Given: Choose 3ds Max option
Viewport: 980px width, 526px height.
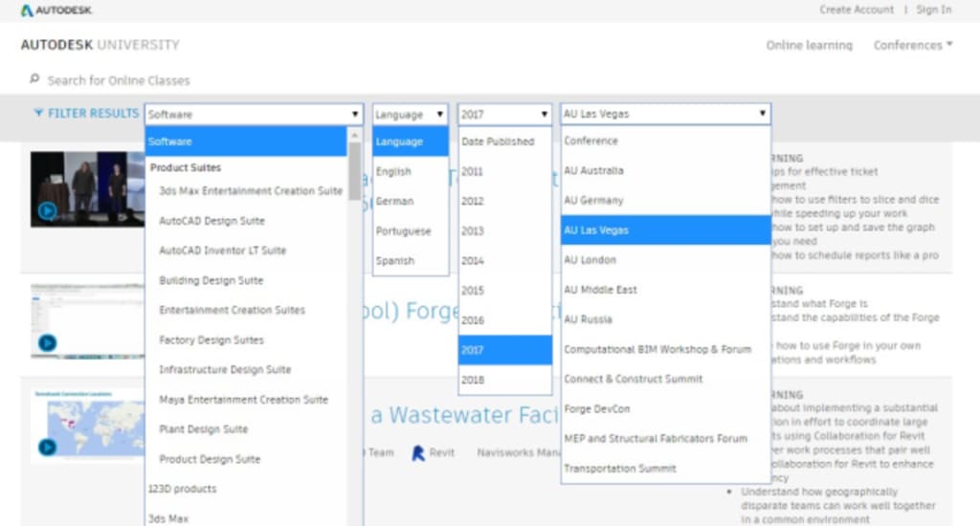Looking at the screenshot, I should coord(168,518).
